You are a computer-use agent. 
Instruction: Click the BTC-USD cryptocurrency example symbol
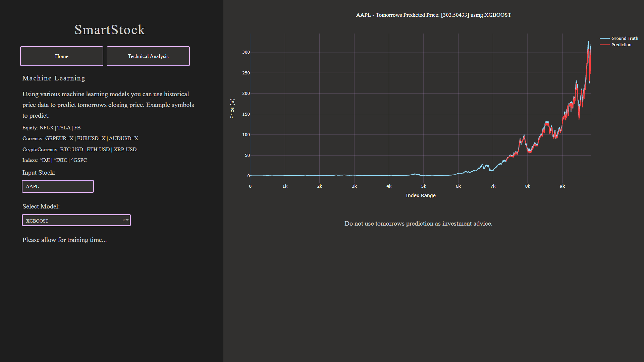coord(71,149)
